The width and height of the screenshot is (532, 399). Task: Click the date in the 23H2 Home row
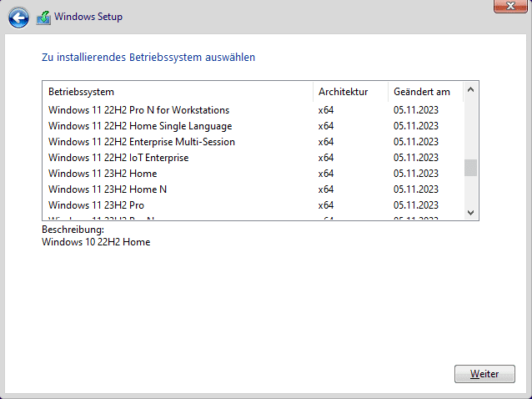coord(416,174)
